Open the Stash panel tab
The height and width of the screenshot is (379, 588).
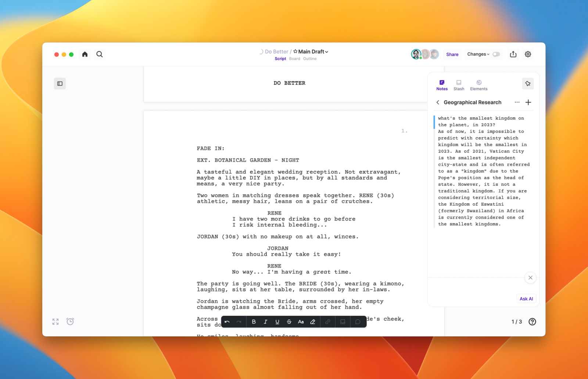pyautogui.click(x=459, y=85)
